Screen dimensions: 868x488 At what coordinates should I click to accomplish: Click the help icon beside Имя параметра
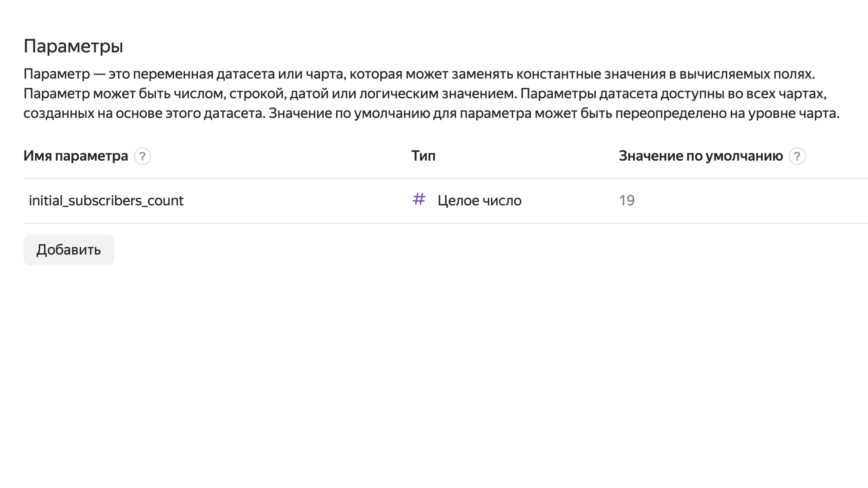pyautogui.click(x=142, y=156)
